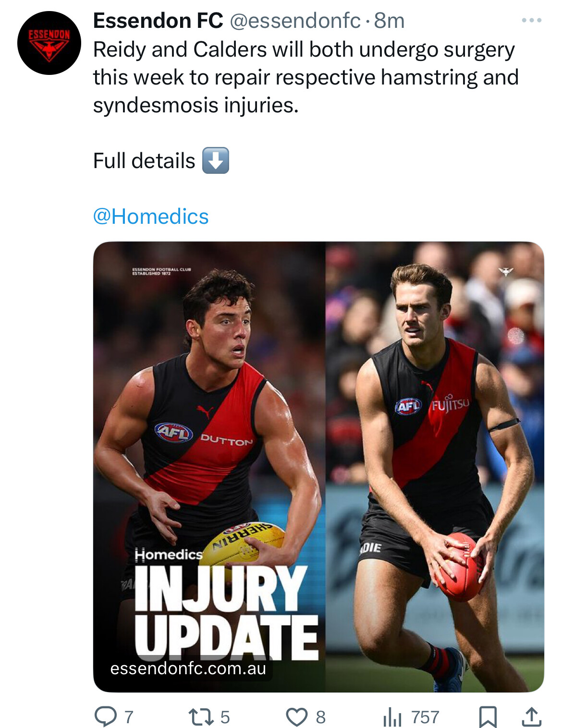Click the down arrow emoji after Full details
Image resolution: width=562 pixels, height=728 pixels.
(x=216, y=160)
